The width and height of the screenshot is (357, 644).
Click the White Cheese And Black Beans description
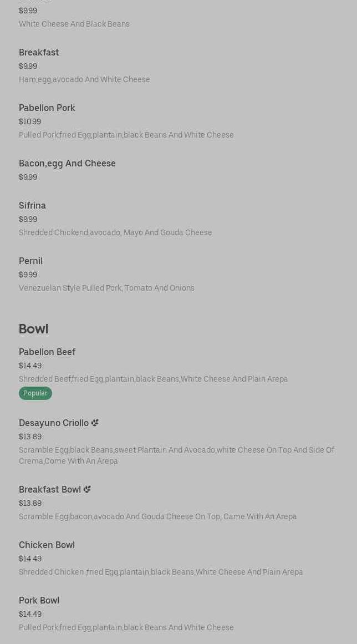pyautogui.click(x=74, y=24)
